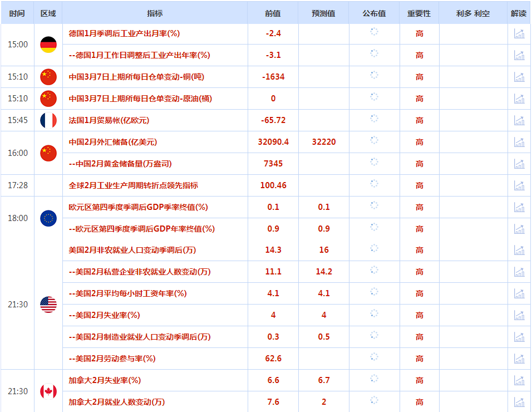This screenshot has width=532, height=412.
Task: Open chart icon for 全球2月工业生产周期转折点领先指标
Action: [x=519, y=185]
